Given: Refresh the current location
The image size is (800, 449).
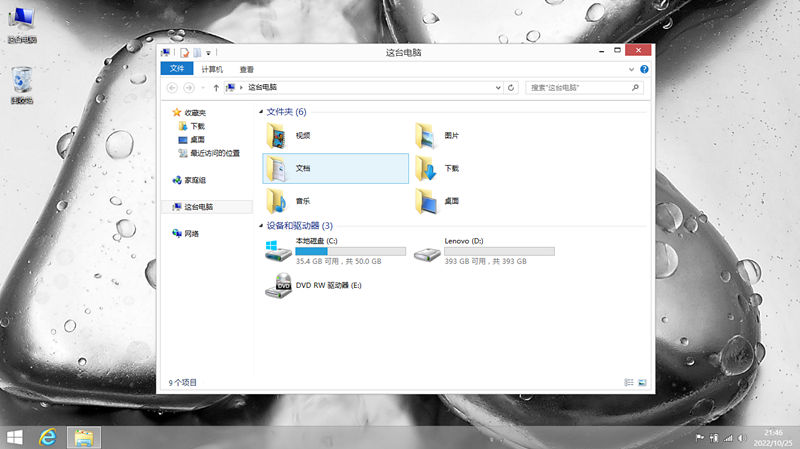Looking at the screenshot, I should coord(511,88).
